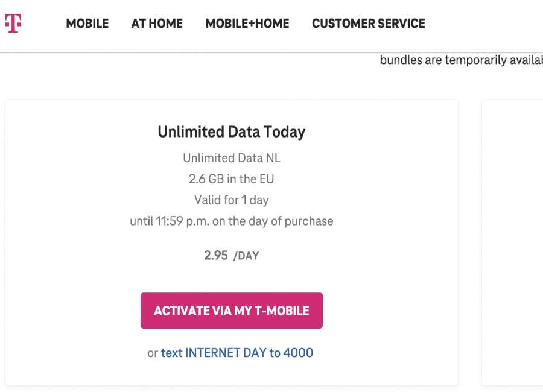543x392 pixels.
Task: Click blank header space right of CUSTOMER SERVICE
Action: click(485, 24)
